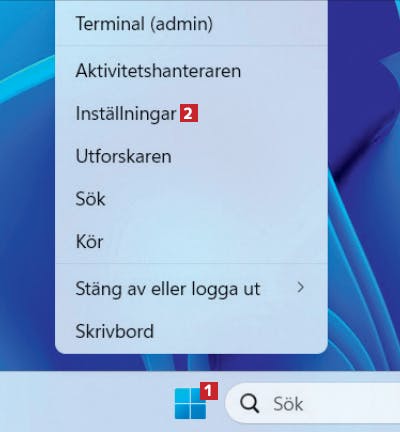Click the chevron arrow beside Stäng av

(300, 287)
